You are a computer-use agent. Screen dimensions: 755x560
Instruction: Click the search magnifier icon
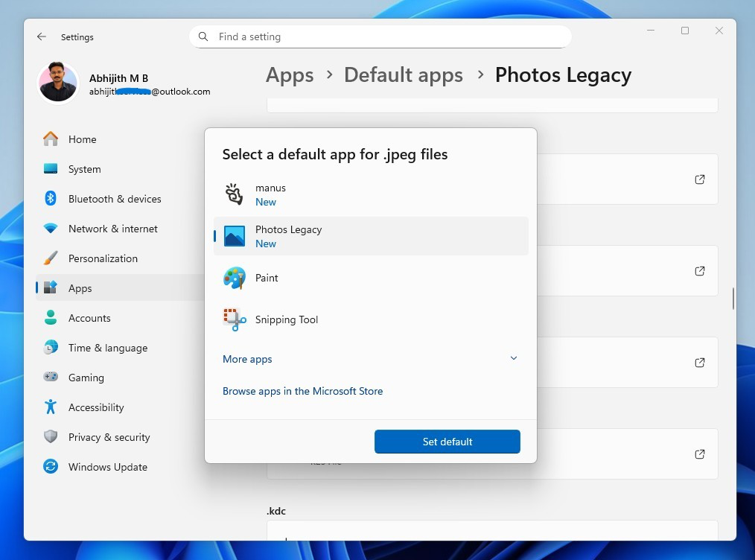coord(203,36)
